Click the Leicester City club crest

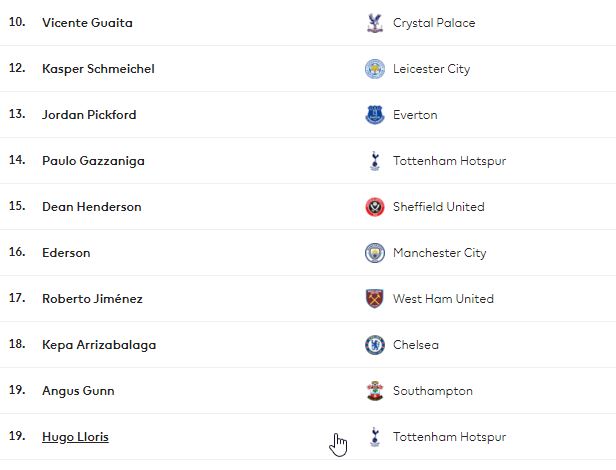pyautogui.click(x=375, y=69)
